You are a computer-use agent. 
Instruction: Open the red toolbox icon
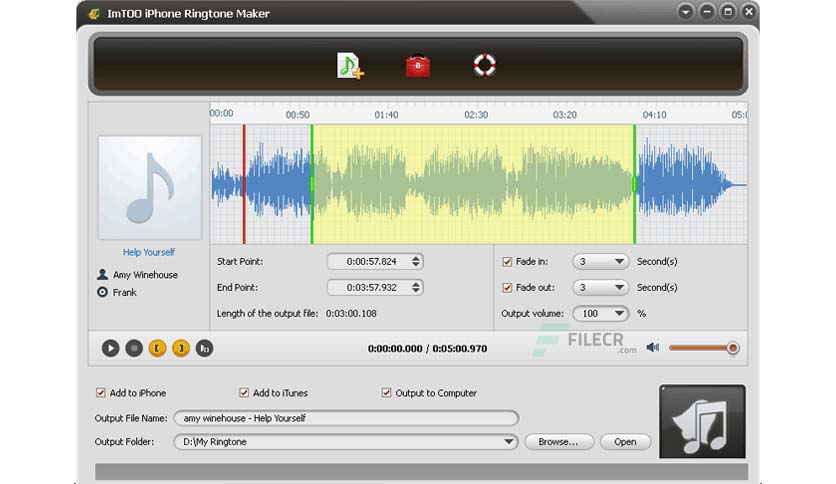(x=417, y=66)
